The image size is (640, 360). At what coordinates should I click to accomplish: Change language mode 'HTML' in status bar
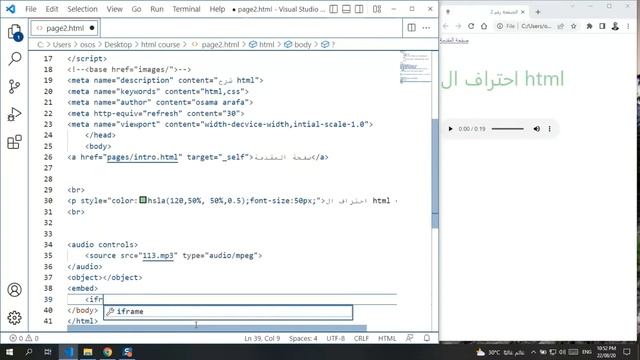point(387,338)
